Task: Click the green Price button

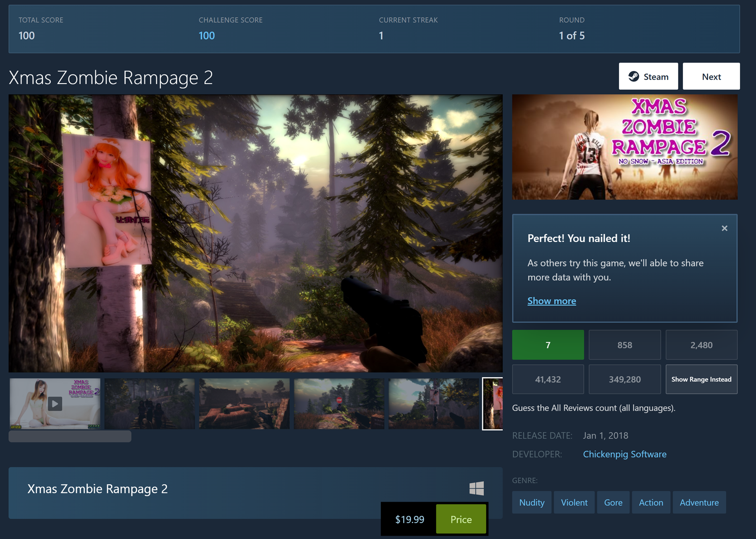Action: coord(461,519)
